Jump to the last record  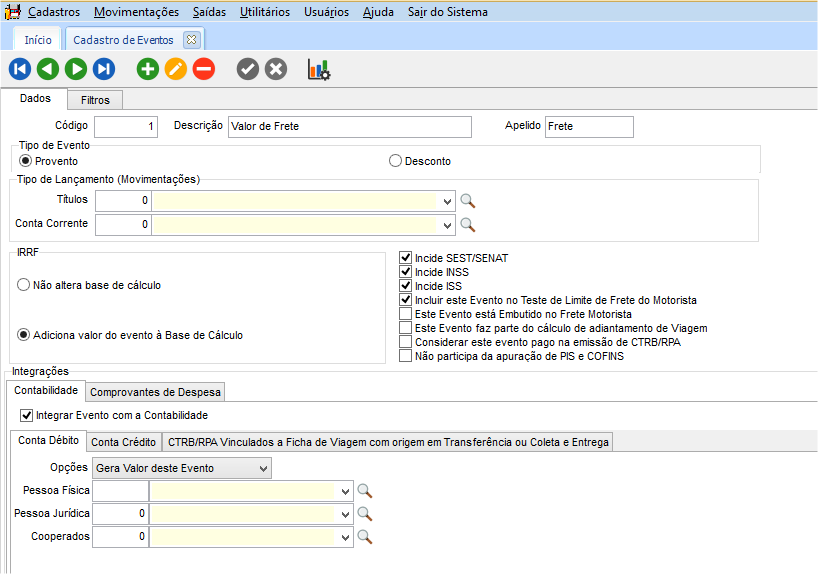pos(103,69)
